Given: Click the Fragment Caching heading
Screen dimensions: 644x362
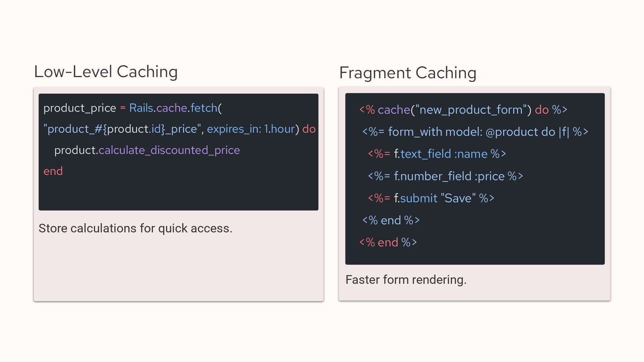Looking at the screenshot, I should [x=408, y=73].
